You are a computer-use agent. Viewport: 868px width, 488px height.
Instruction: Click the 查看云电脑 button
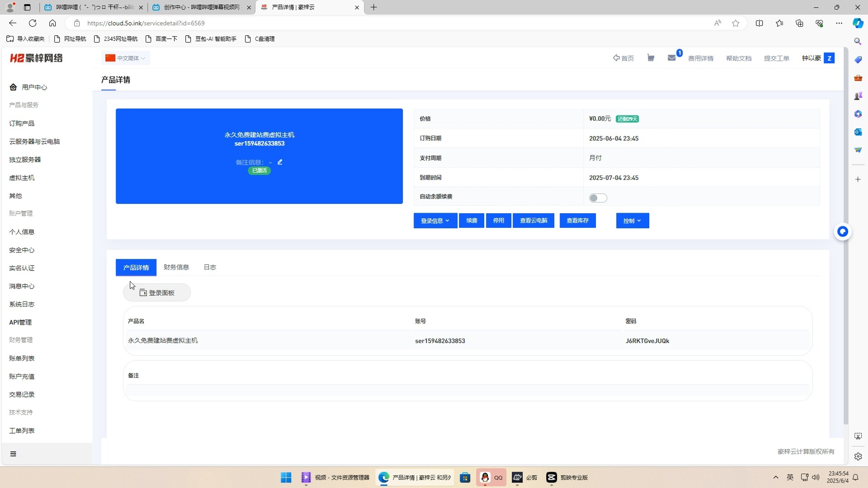point(533,221)
